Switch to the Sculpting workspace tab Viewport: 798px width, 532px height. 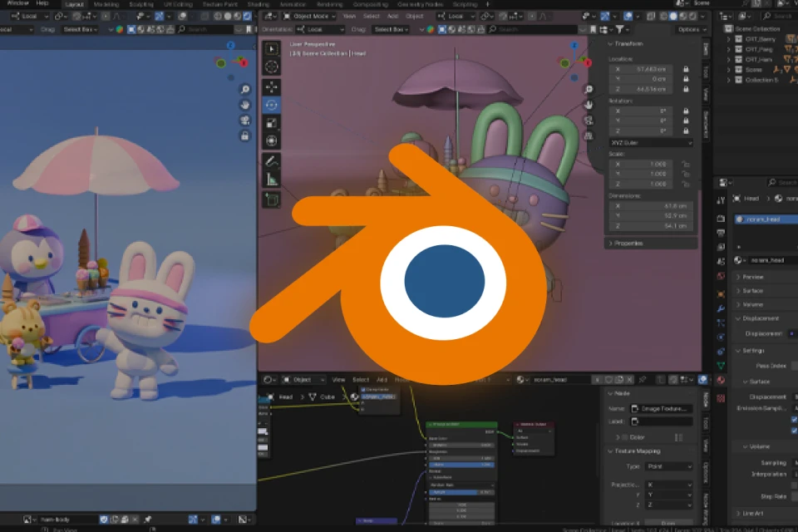[x=141, y=4]
